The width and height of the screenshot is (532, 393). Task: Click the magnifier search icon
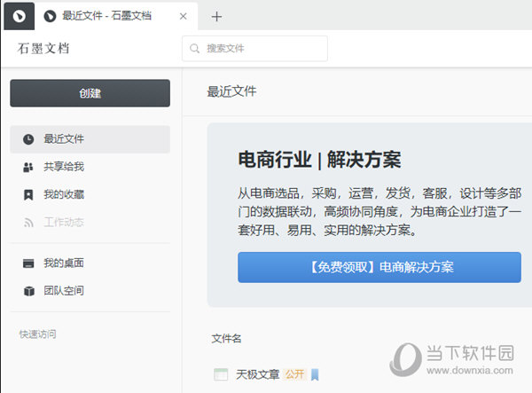194,49
